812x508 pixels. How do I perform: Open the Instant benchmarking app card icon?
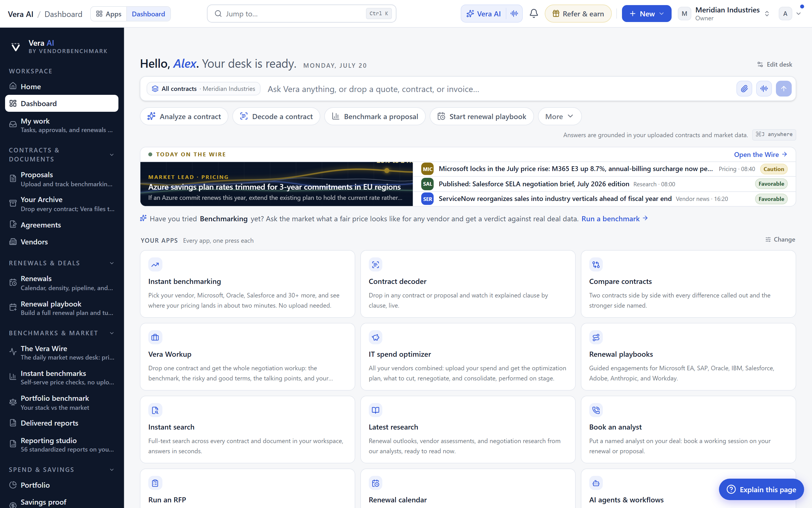click(155, 265)
